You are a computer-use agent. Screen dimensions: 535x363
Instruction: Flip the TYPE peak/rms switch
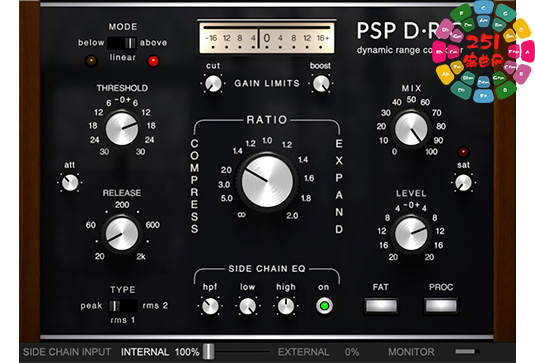click(123, 306)
